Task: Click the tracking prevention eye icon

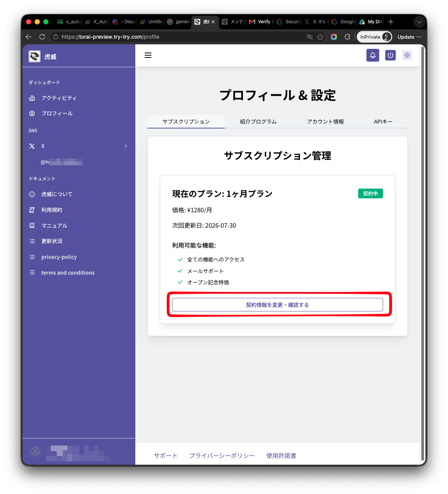Action: tap(310, 37)
